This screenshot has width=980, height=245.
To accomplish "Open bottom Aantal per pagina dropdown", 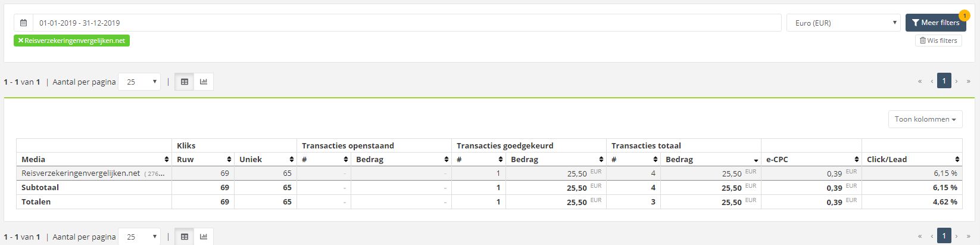I will (139, 237).
